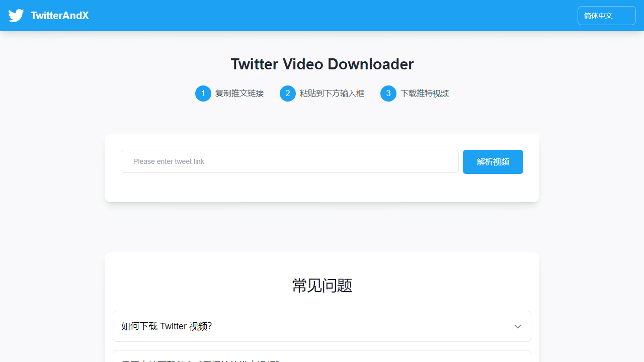Click the 复制推文链接 step label
Image resolution: width=644 pixels, height=362 pixels.
click(x=239, y=94)
